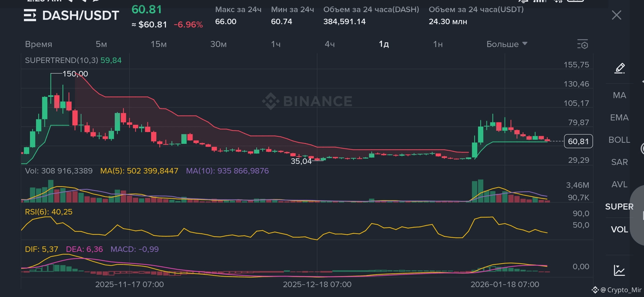644x297 pixels.
Task: Close the fullscreen chart view
Action: coord(616,15)
